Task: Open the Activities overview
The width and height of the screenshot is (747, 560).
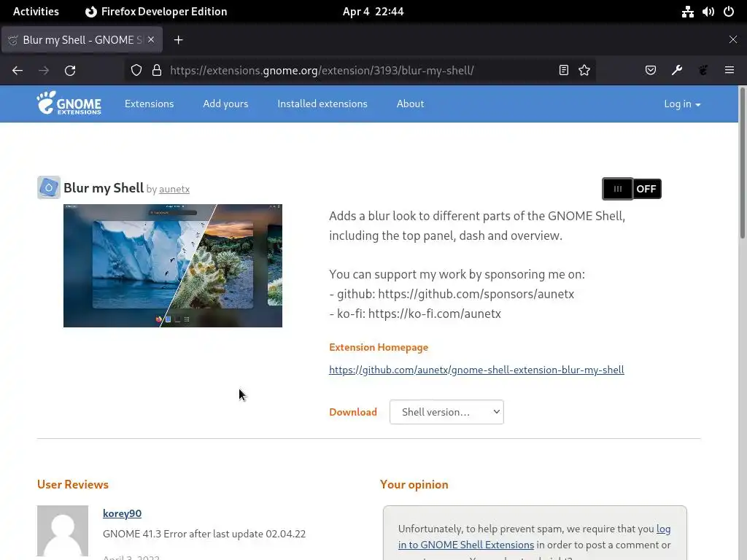Action: coord(36,12)
